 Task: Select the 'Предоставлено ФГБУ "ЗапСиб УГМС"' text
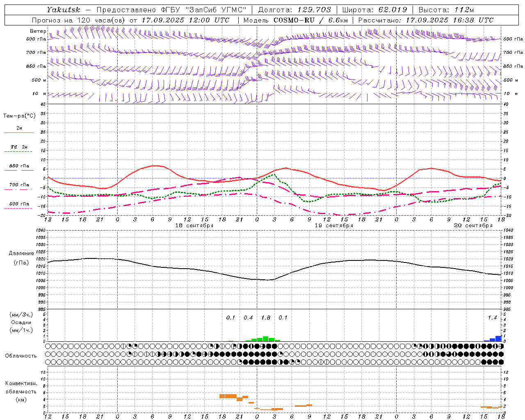171,10
